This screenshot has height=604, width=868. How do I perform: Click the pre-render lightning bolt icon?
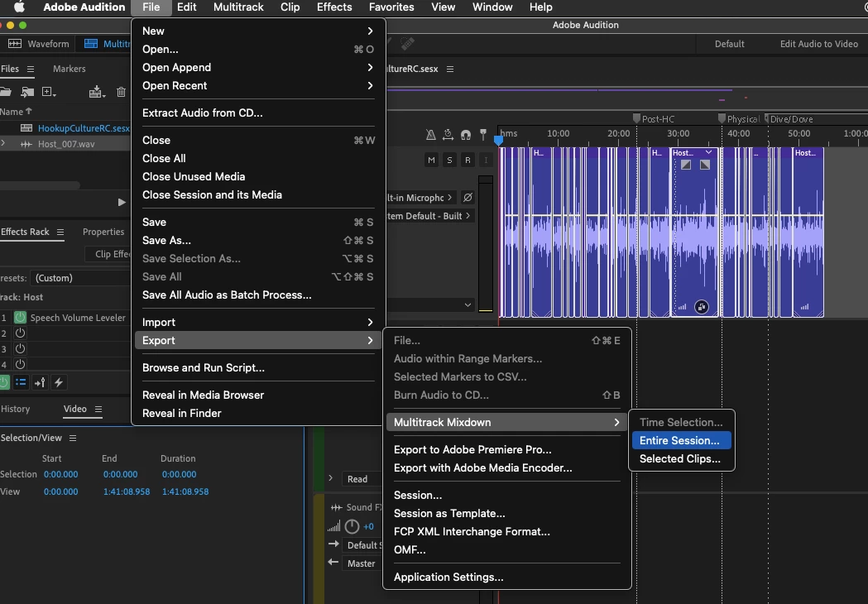click(59, 382)
